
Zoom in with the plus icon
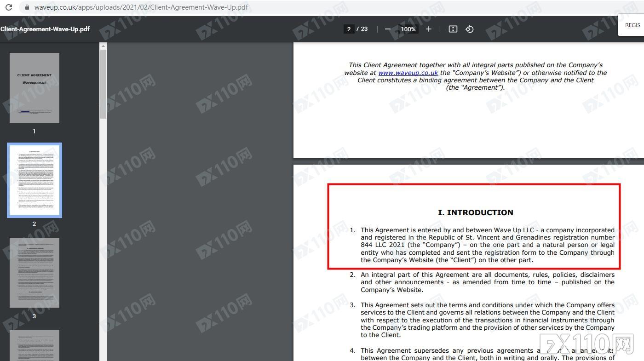pos(429,29)
